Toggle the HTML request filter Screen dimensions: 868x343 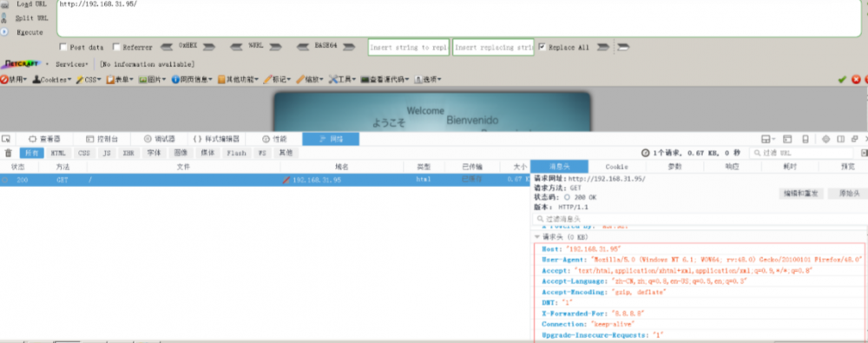point(57,153)
